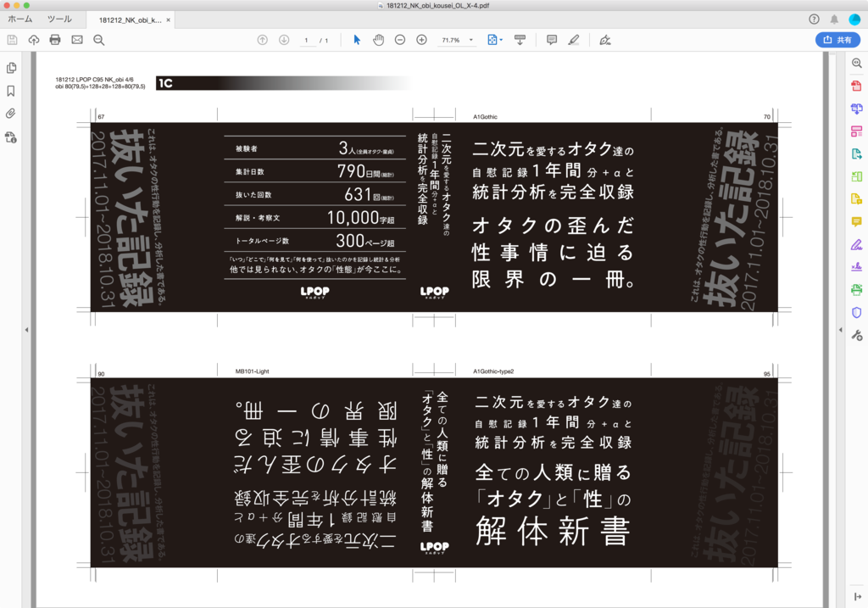
Task: Open attachments paperclip panel
Action: point(11,114)
